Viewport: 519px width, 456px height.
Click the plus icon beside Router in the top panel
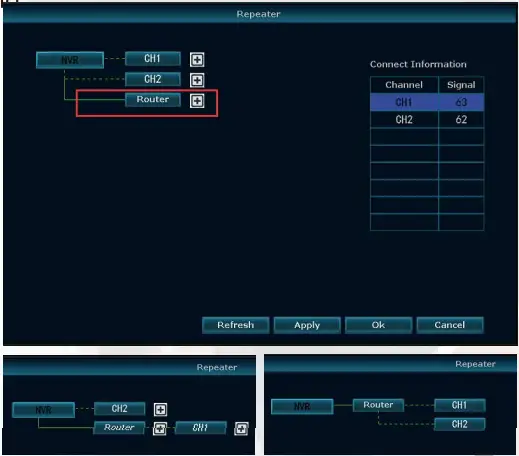click(197, 101)
